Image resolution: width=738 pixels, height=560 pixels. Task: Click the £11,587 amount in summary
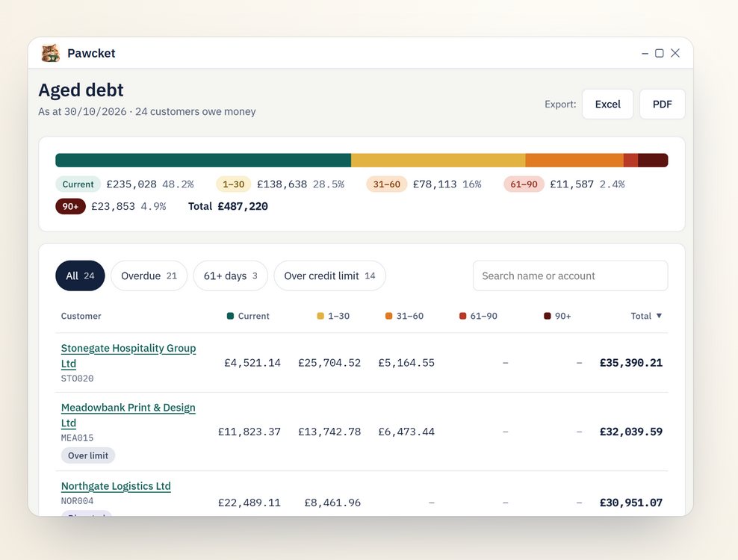pos(572,184)
